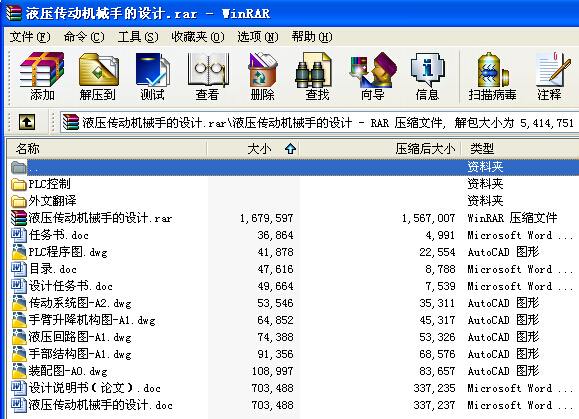Launch the 向导 (Wizard) tool

coord(373,76)
